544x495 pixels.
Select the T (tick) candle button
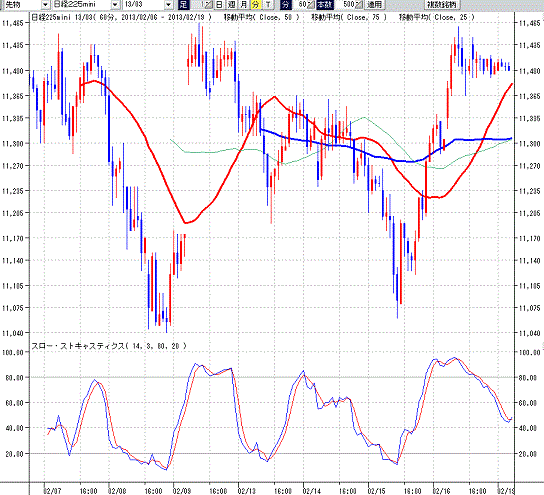[268, 5]
